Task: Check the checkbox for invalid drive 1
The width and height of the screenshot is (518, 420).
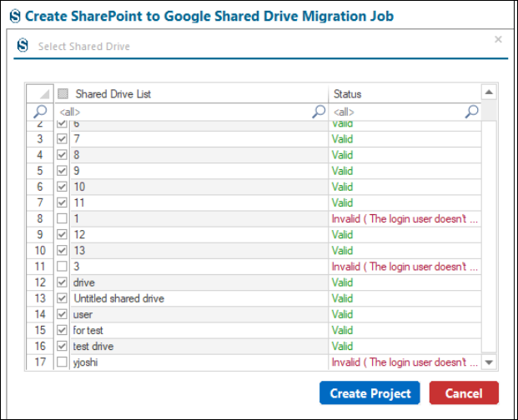Action: [62, 218]
